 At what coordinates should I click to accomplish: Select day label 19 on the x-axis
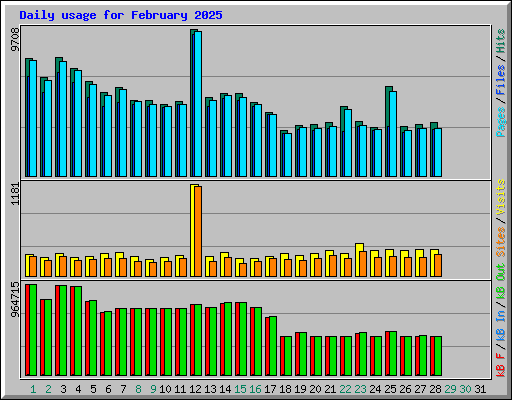pyautogui.click(x=300, y=389)
